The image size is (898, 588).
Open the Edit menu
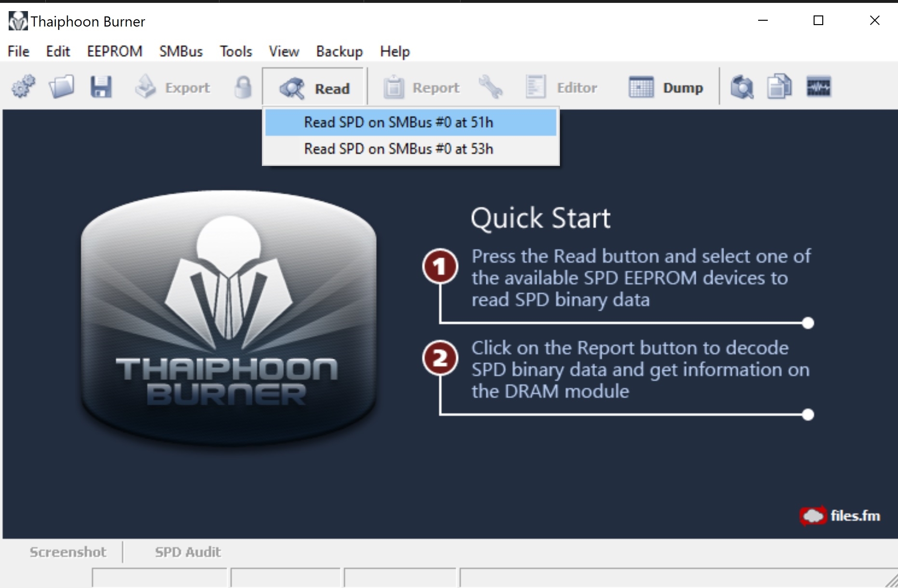pyautogui.click(x=58, y=51)
